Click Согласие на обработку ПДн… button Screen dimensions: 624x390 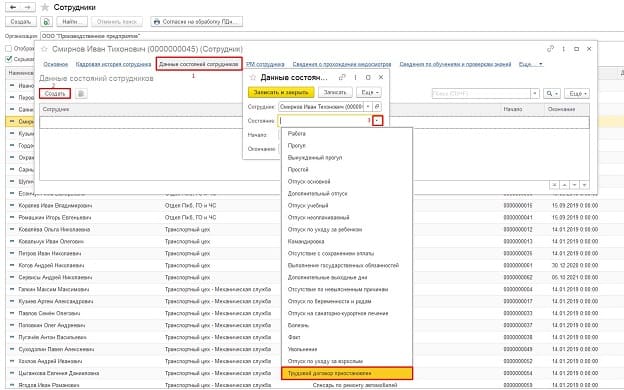tap(197, 21)
